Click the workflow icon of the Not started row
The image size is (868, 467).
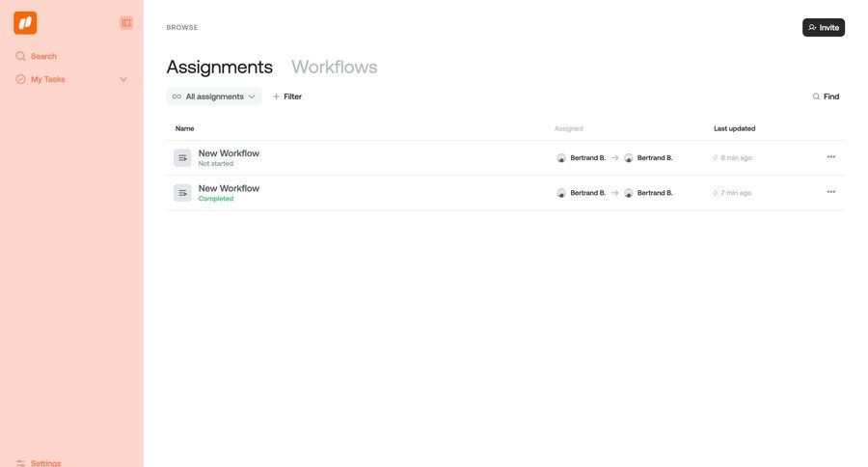(x=182, y=158)
